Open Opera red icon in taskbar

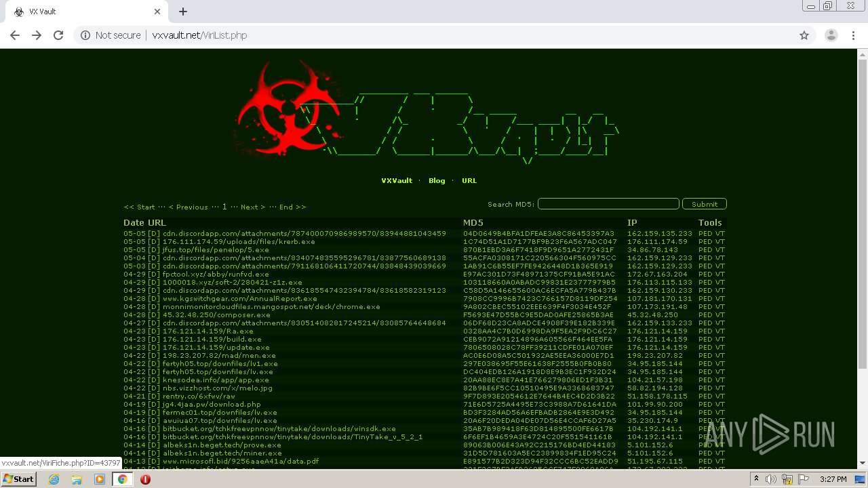pos(145,479)
